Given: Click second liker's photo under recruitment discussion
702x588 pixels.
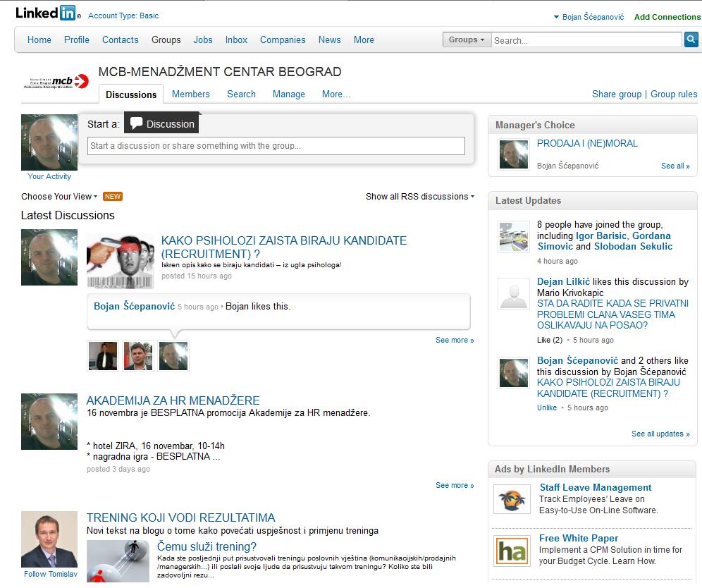Looking at the screenshot, I should click(x=138, y=356).
